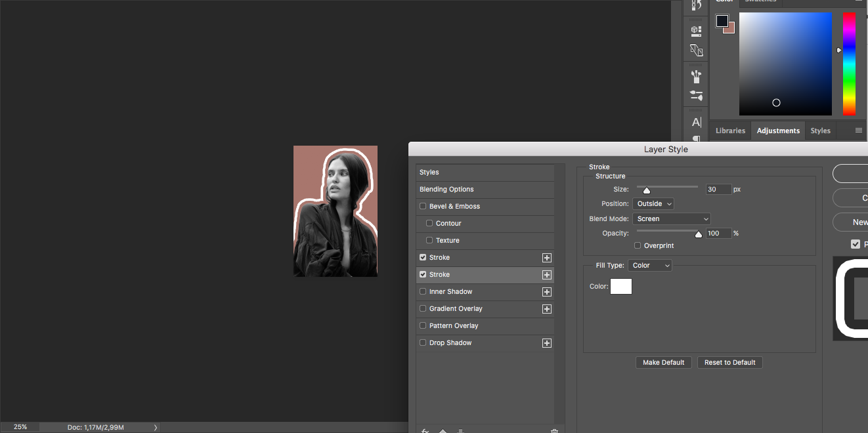Switch to the Styles panel tab
This screenshot has height=433, width=868.
tap(820, 131)
